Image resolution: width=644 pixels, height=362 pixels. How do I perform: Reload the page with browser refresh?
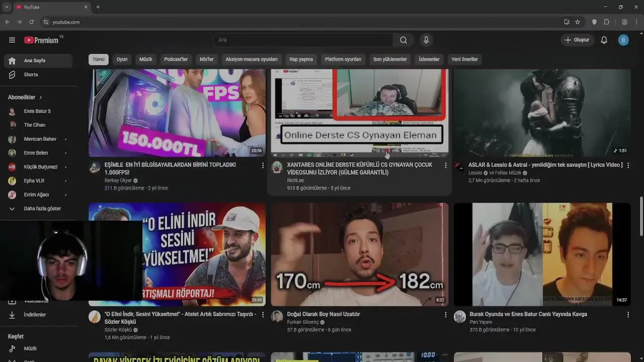coord(31,22)
